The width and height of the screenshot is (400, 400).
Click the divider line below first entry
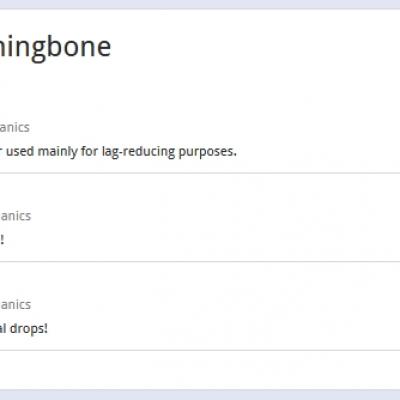point(200,173)
